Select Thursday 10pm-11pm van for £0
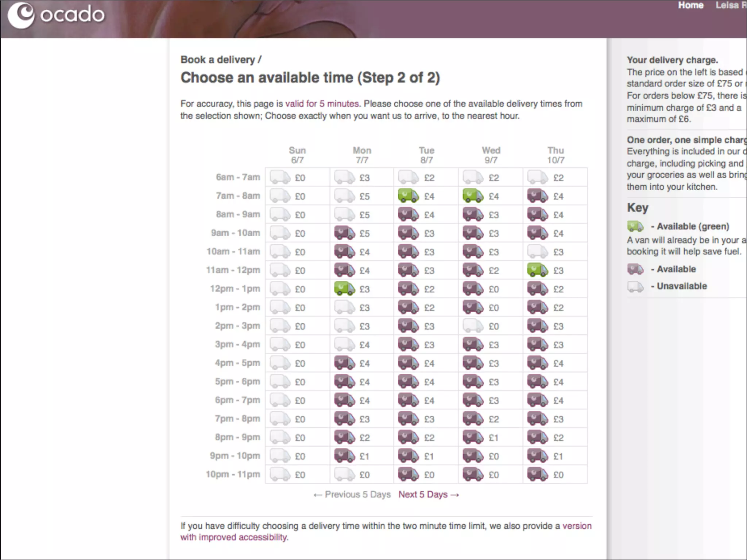747x560 pixels. point(537,475)
